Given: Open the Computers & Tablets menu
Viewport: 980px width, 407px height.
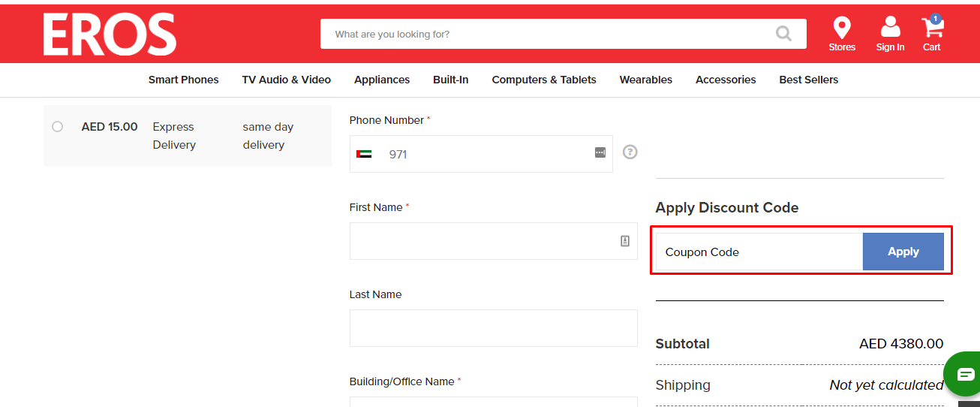Looking at the screenshot, I should coord(544,80).
